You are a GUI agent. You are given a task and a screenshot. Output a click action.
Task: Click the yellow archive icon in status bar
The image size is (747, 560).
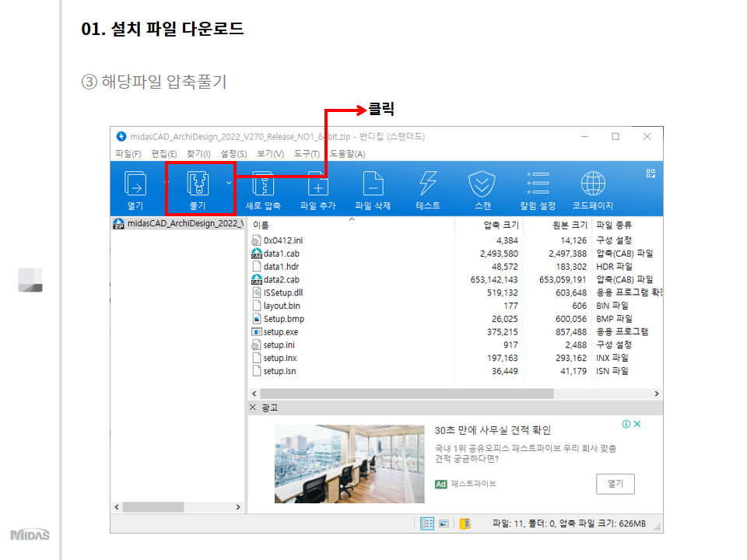pos(465,523)
